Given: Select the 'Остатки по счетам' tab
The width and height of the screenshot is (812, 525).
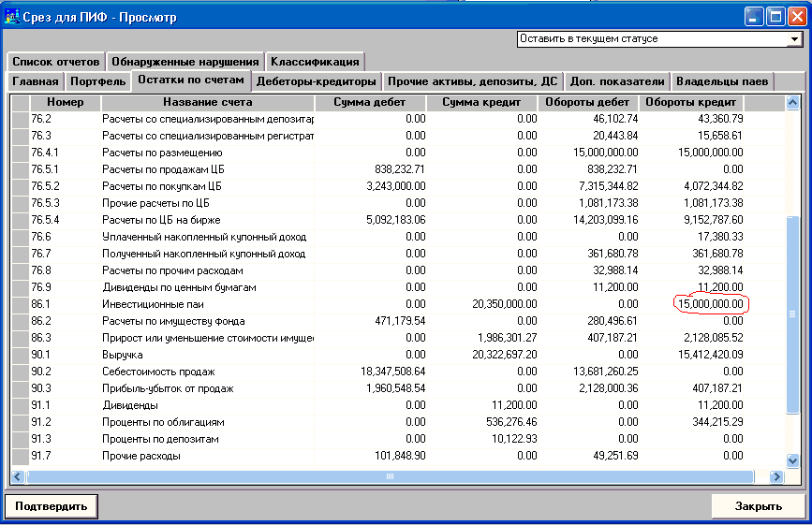Looking at the screenshot, I should tap(191, 80).
